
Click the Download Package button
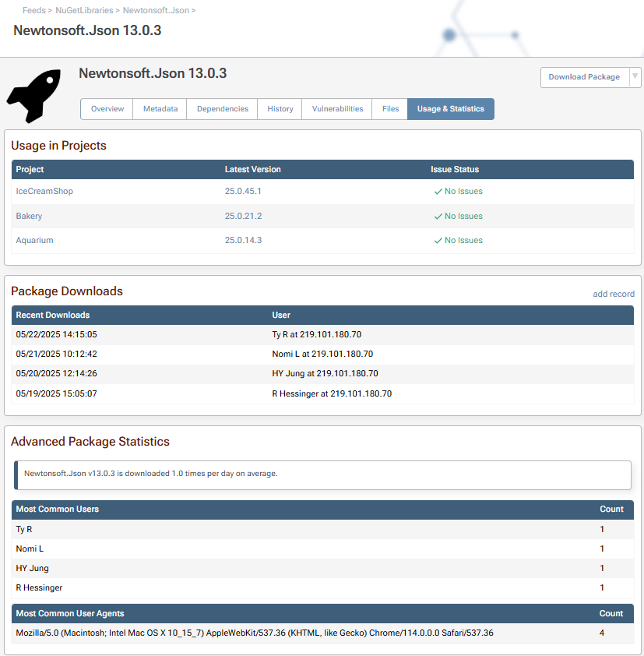(585, 77)
